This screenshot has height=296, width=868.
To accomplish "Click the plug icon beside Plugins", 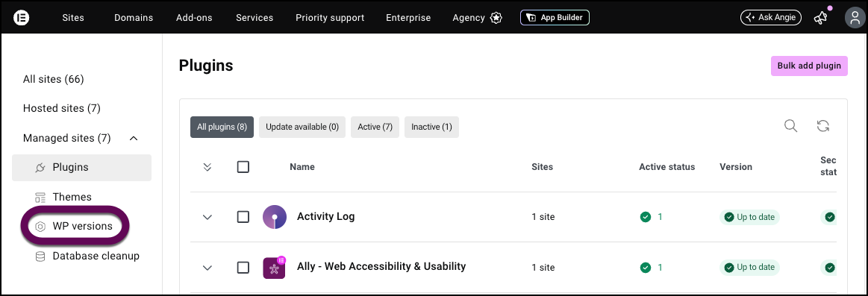I will (x=40, y=167).
